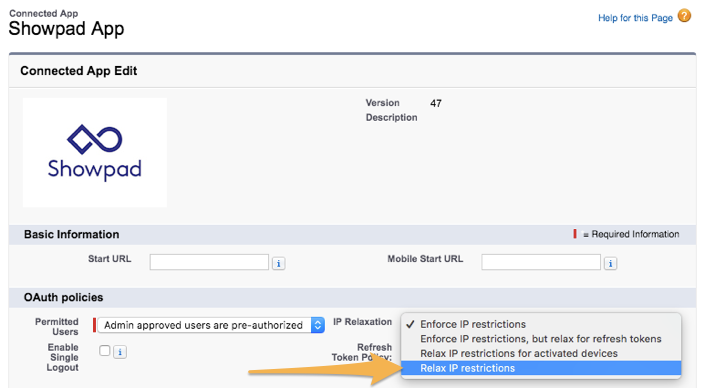Viewport: 705px width, 388px height.
Task: Click the Basic Information section header
Action: [x=71, y=234]
